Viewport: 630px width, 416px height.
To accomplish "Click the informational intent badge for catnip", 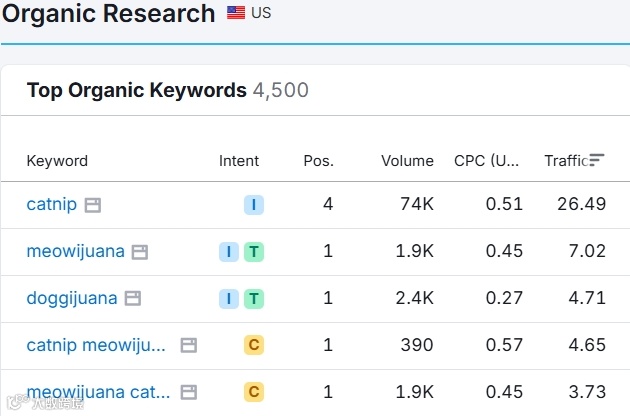I will [254, 205].
